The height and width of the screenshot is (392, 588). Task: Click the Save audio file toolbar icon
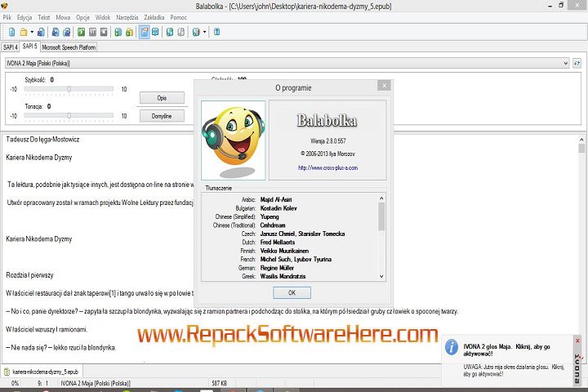[56, 33]
